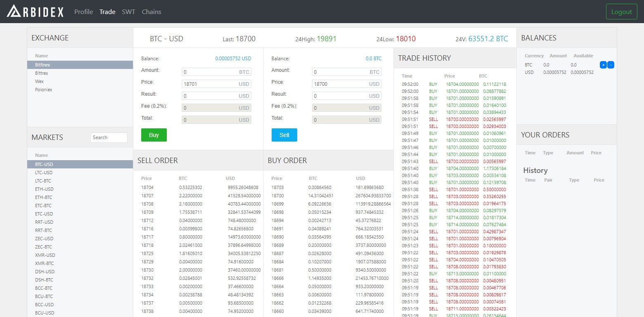Select the LTC-USD market

pos(80,173)
